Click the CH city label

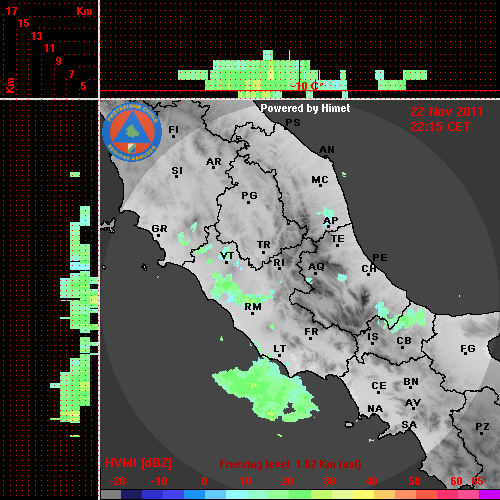369,268
